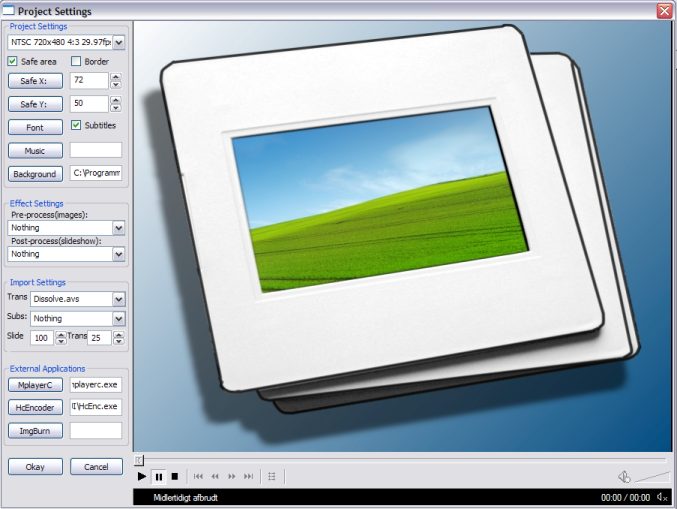
Task: Click the Trans duration field showing 25
Action: tap(99, 338)
